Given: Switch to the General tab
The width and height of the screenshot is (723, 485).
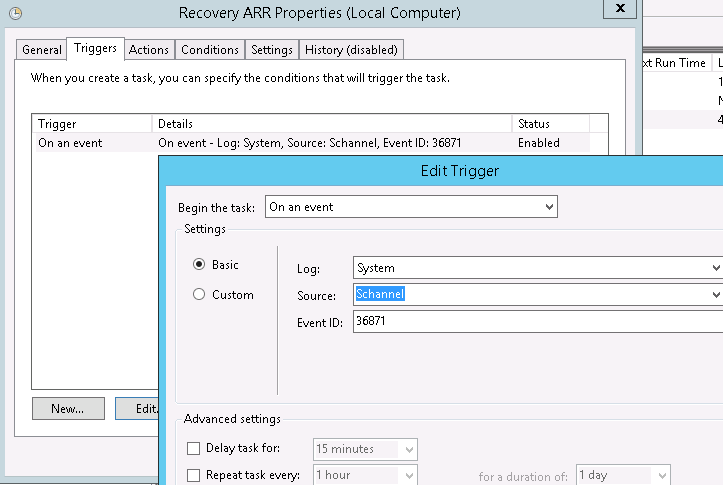Looking at the screenshot, I should click(x=42, y=50).
